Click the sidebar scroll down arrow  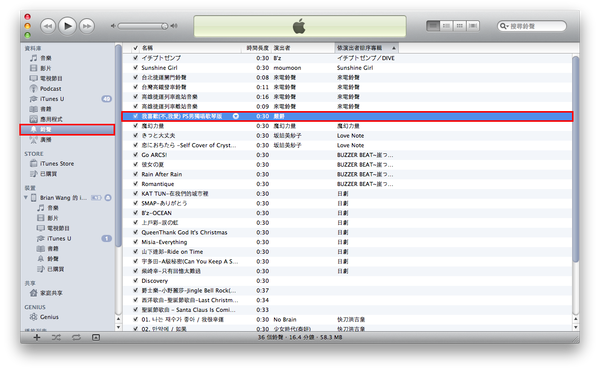point(118,327)
